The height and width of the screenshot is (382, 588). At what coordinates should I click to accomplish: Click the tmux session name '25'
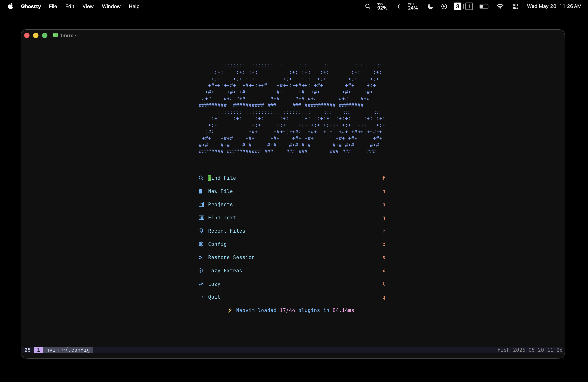28,350
